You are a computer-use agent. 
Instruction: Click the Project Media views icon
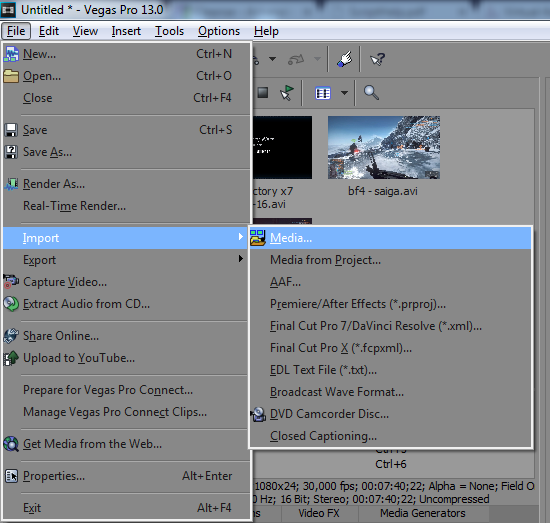tap(323, 93)
